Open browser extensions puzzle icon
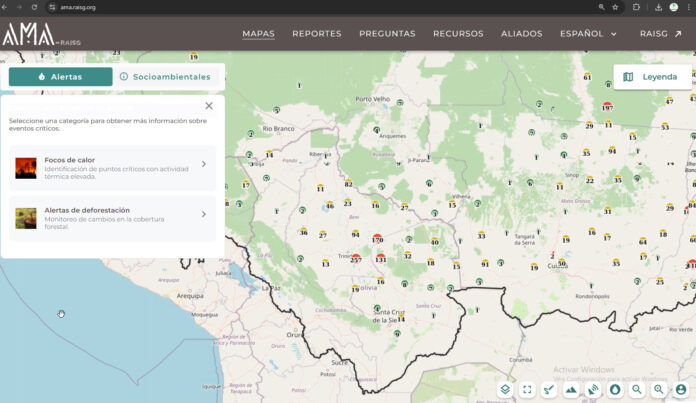 (636, 7)
